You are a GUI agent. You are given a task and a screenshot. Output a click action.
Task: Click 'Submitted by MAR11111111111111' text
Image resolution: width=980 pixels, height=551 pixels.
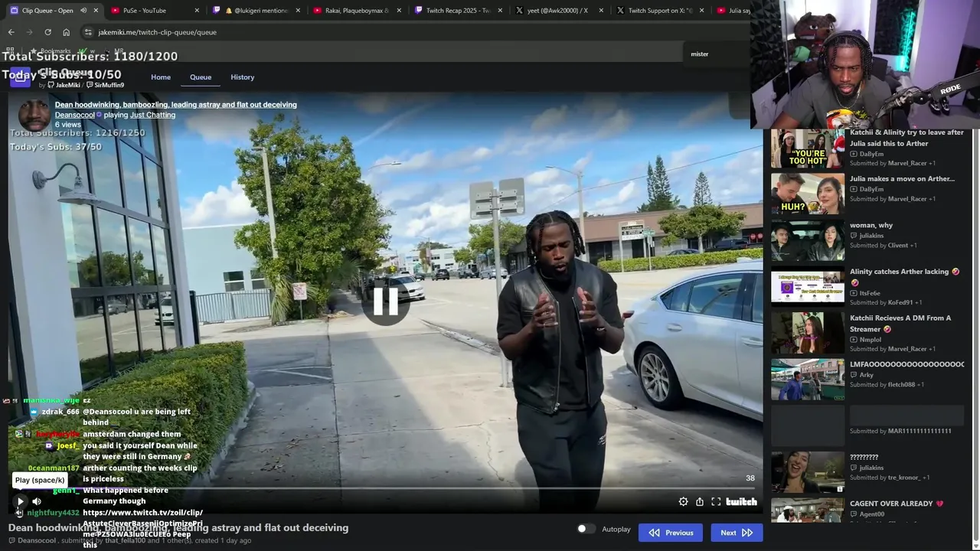coord(900,431)
